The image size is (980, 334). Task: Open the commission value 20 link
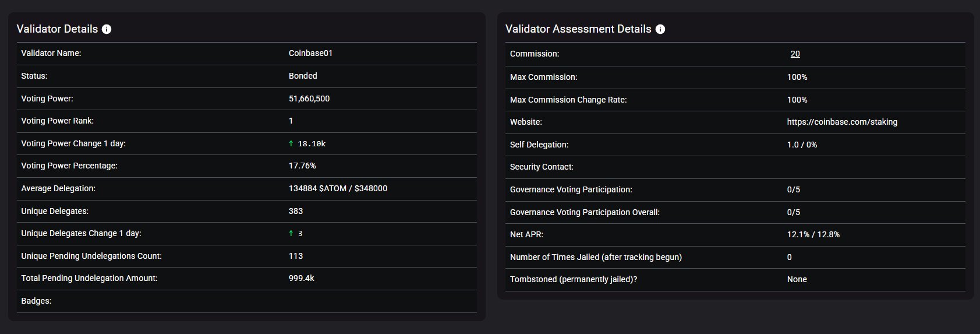point(795,54)
